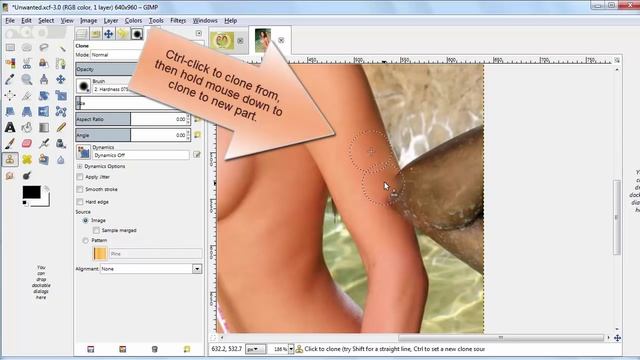Select the Paintbrush tool
The image size is (640, 360).
tap(10, 143)
